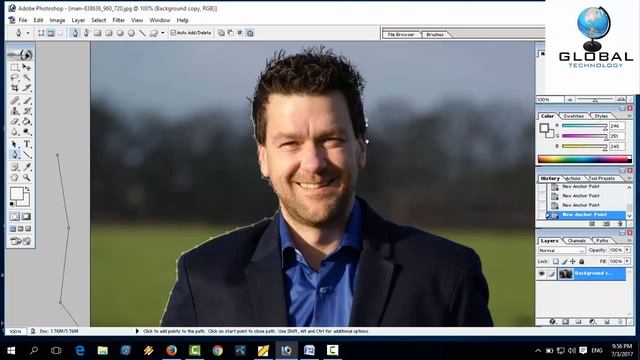Select the Zoom magnifier tool

(27, 178)
